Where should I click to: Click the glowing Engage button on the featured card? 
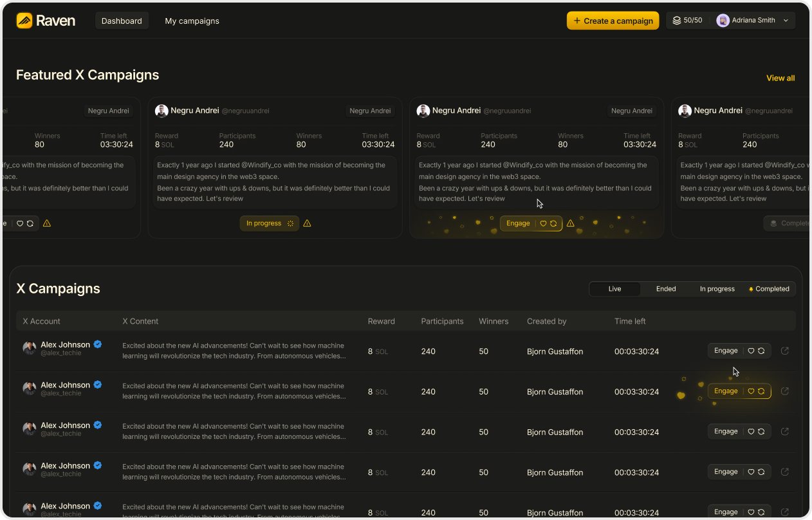pos(531,223)
